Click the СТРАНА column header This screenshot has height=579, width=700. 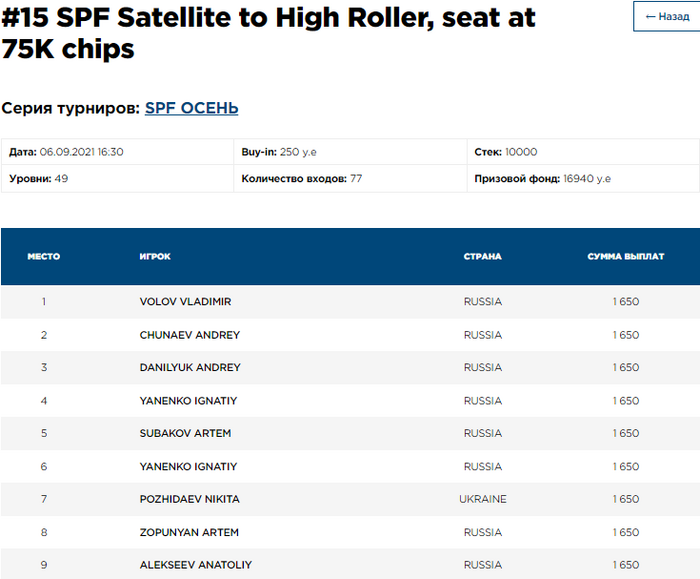pyautogui.click(x=482, y=257)
